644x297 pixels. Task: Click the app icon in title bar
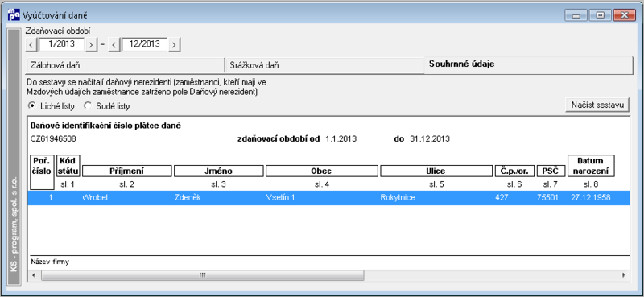point(14,15)
